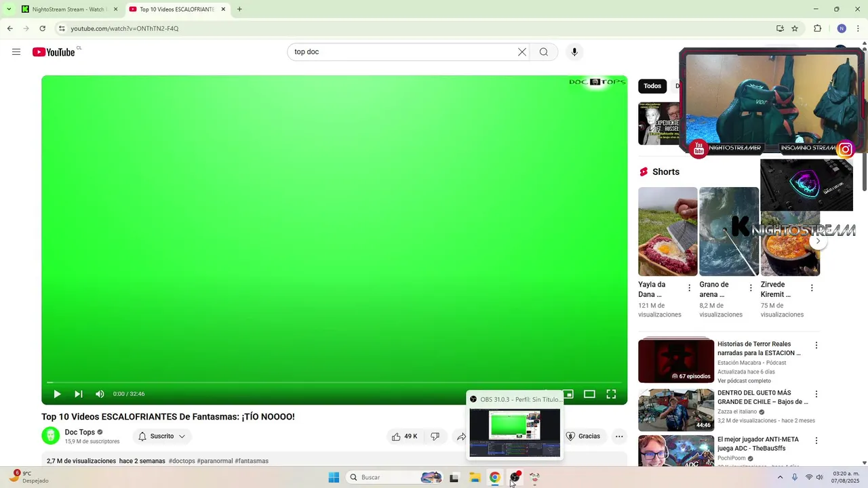Open Chrome extensions puzzle icon
The height and width of the screenshot is (488, 868).
click(x=817, y=28)
